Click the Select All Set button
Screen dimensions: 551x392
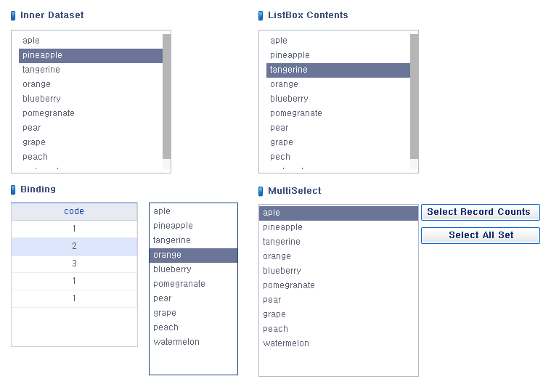coord(481,235)
